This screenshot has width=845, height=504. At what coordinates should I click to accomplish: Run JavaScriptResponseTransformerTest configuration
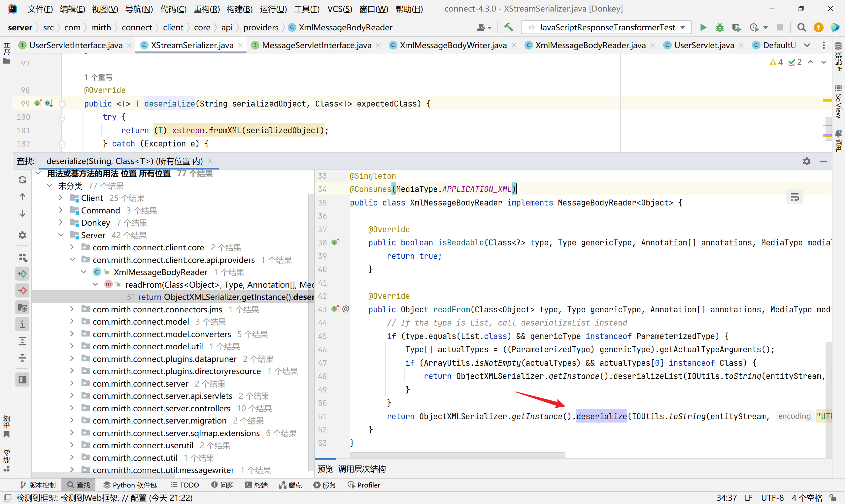coord(703,27)
